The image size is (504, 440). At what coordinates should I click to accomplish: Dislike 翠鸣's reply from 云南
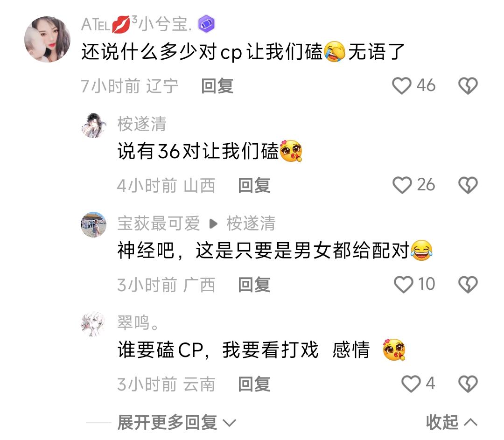coord(468,384)
